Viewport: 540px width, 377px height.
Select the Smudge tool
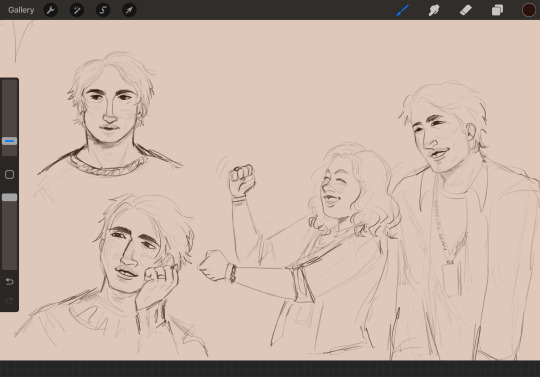(x=434, y=10)
